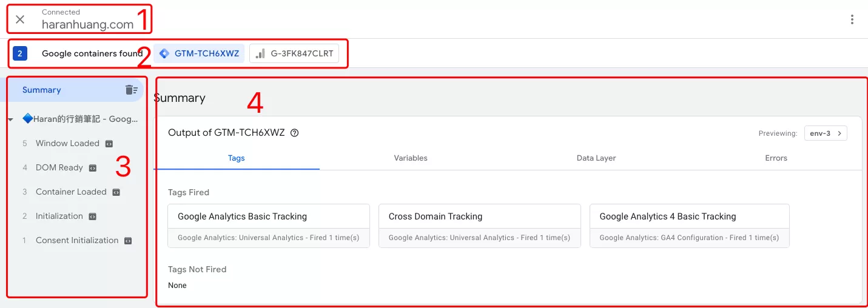Select the Container Loaded event
868x308 pixels.
pos(71,192)
